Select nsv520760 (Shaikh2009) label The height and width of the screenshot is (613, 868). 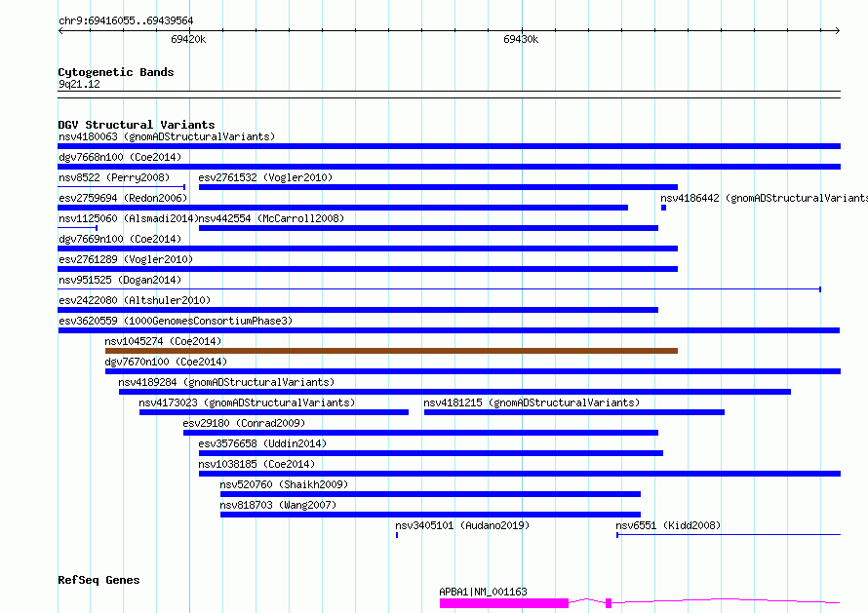tap(284, 484)
